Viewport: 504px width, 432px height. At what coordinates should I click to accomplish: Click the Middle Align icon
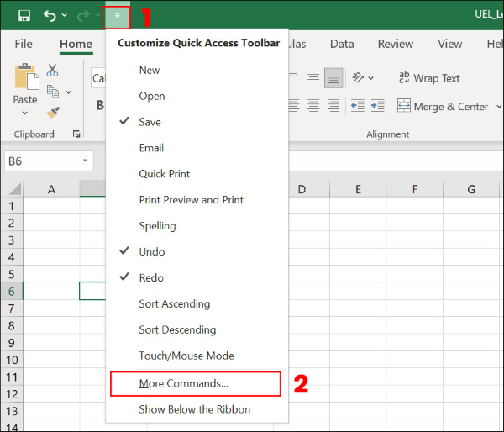point(313,77)
